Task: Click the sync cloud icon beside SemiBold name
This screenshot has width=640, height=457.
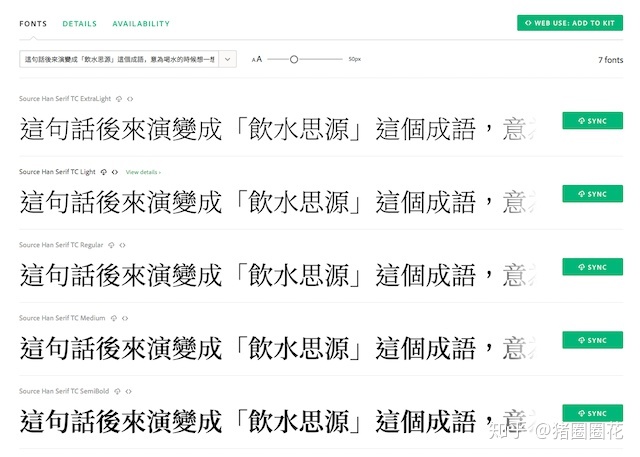Action: (118, 391)
